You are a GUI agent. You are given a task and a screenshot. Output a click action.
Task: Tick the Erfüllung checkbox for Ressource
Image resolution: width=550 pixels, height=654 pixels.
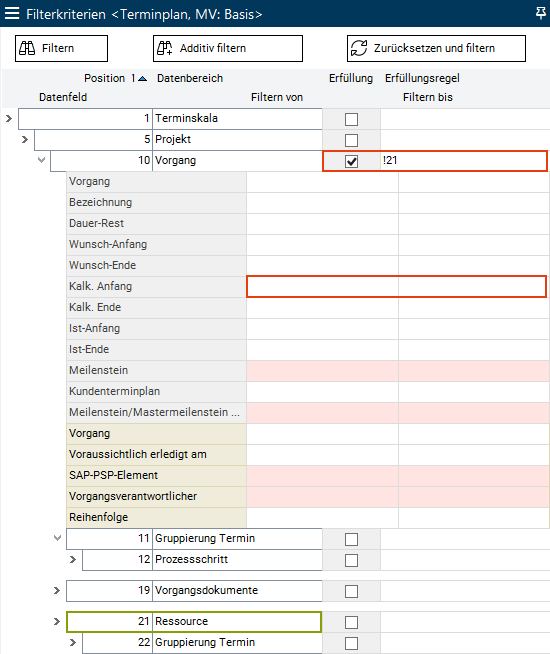(x=352, y=622)
